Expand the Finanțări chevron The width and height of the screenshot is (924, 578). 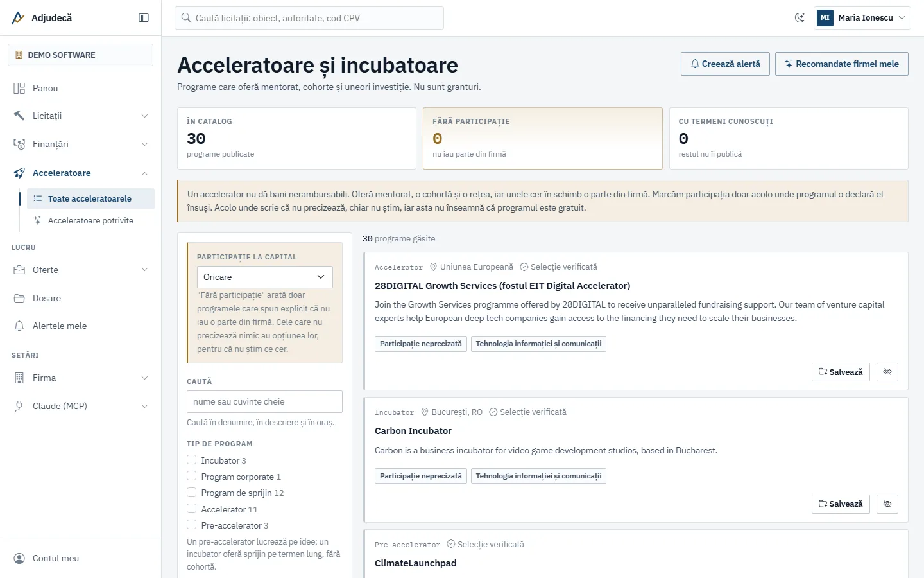144,144
